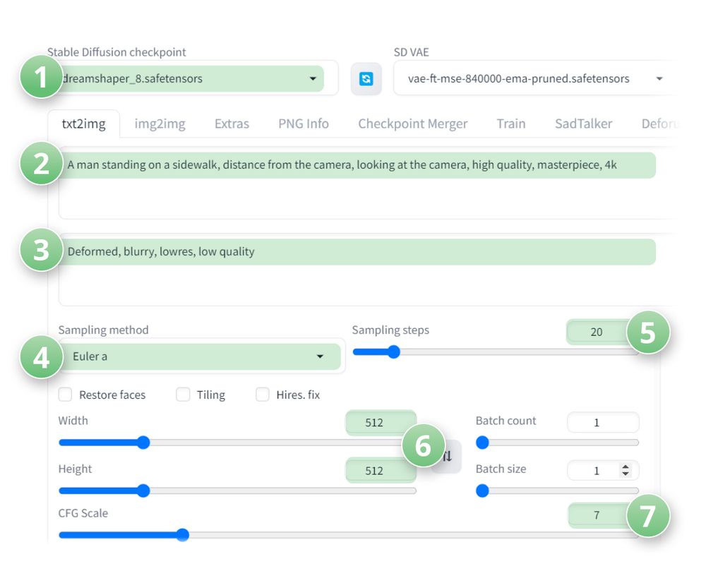This screenshot has width=706, height=588.
Task: Click the swap width and height icon
Action: click(x=449, y=457)
